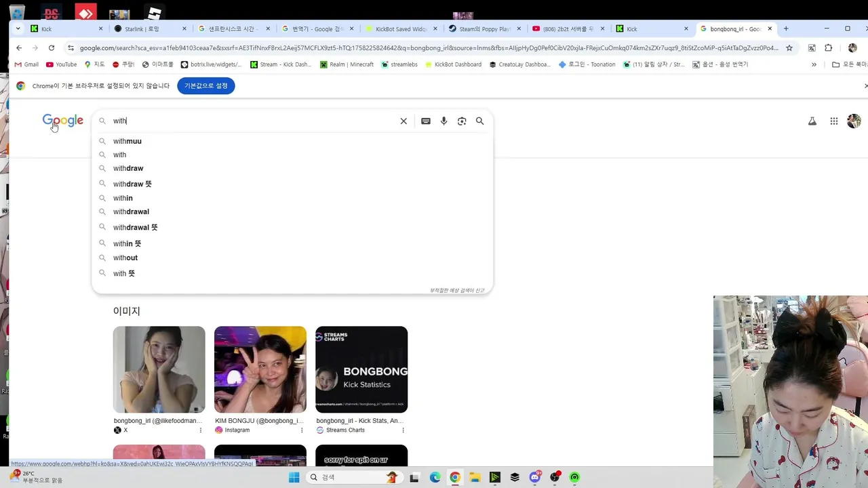Open the KickBot Dashboard bookmark
868x488 pixels.
453,64
